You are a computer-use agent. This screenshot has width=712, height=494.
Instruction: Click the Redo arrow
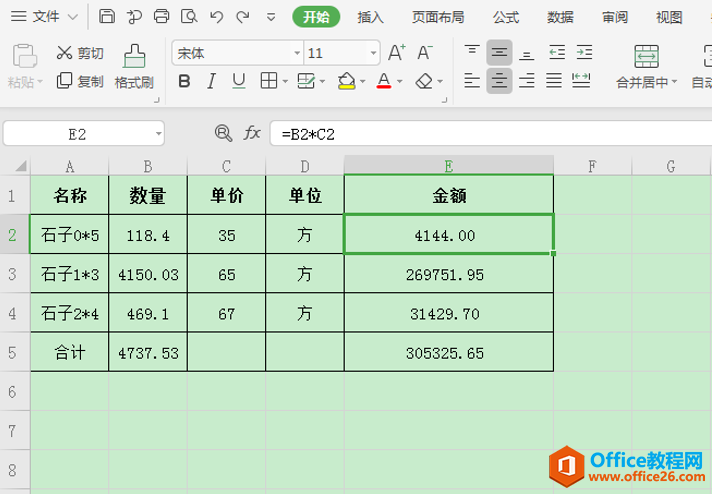pos(243,17)
